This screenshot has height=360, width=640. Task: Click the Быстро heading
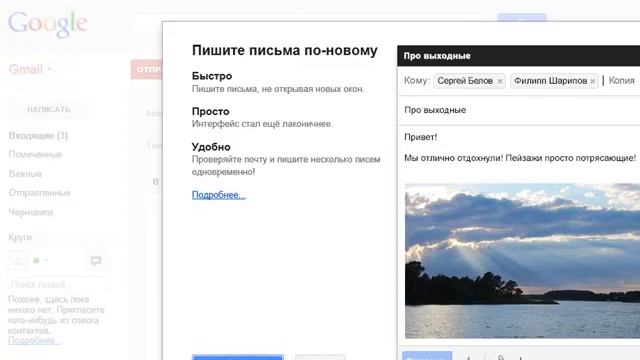click(212, 76)
